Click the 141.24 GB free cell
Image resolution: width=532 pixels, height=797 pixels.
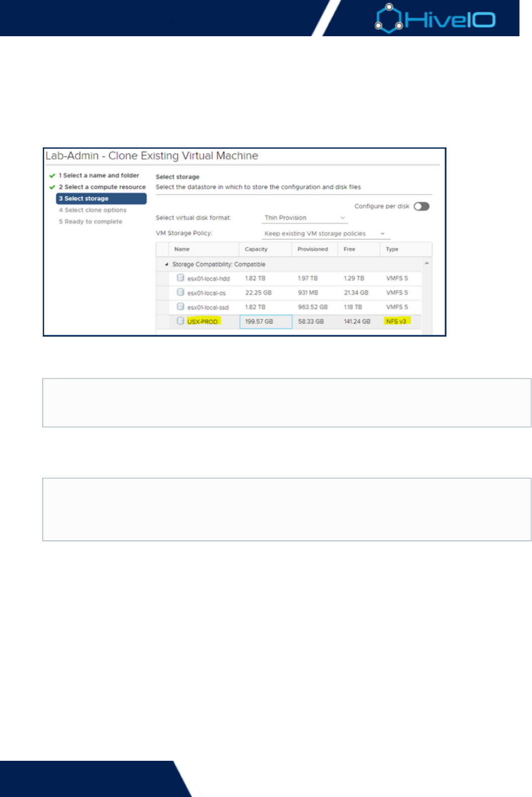(357, 322)
